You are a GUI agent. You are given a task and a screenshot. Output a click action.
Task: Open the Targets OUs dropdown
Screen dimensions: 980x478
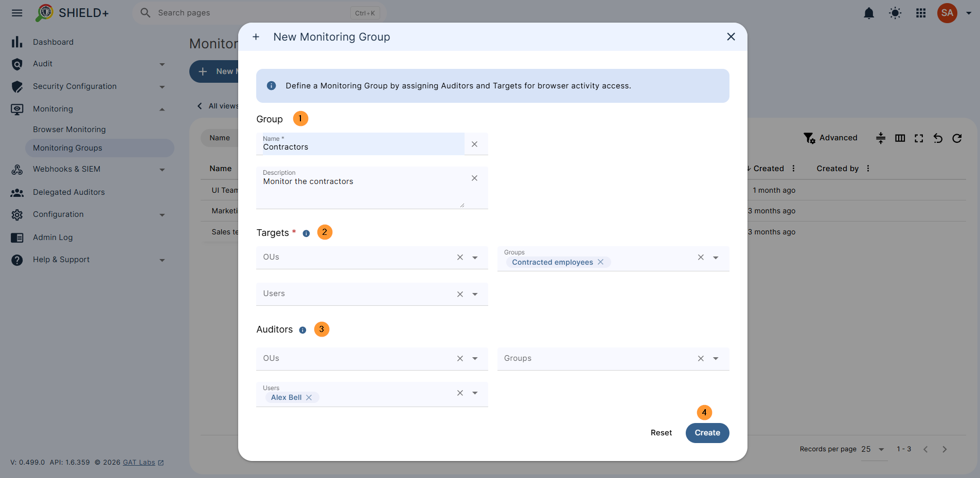(x=475, y=258)
